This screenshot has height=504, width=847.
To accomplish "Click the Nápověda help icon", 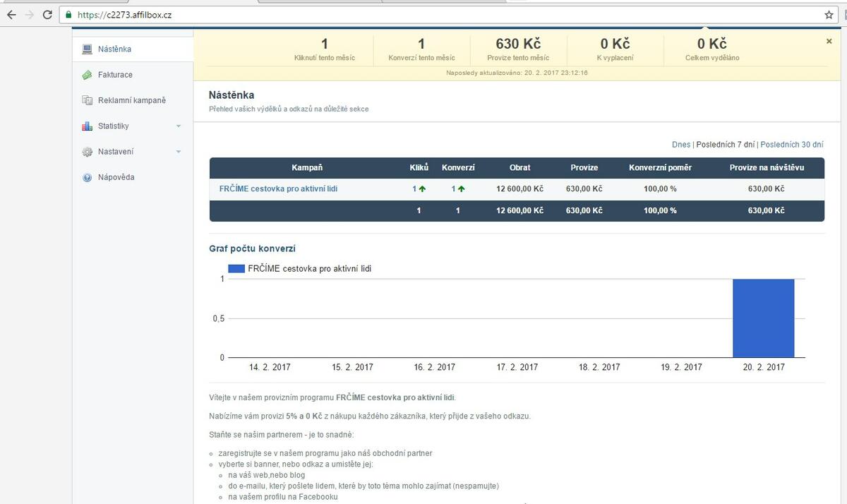I will pyautogui.click(x=88, y=177).
